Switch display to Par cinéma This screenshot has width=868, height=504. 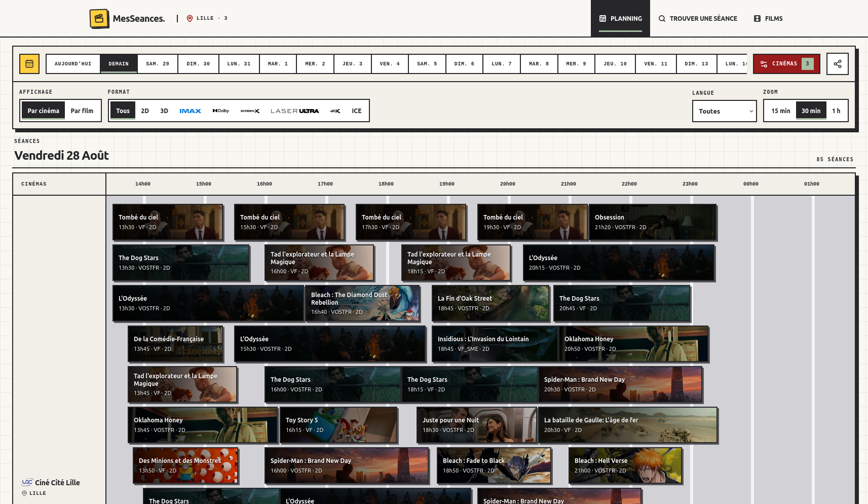click(44, 111)
